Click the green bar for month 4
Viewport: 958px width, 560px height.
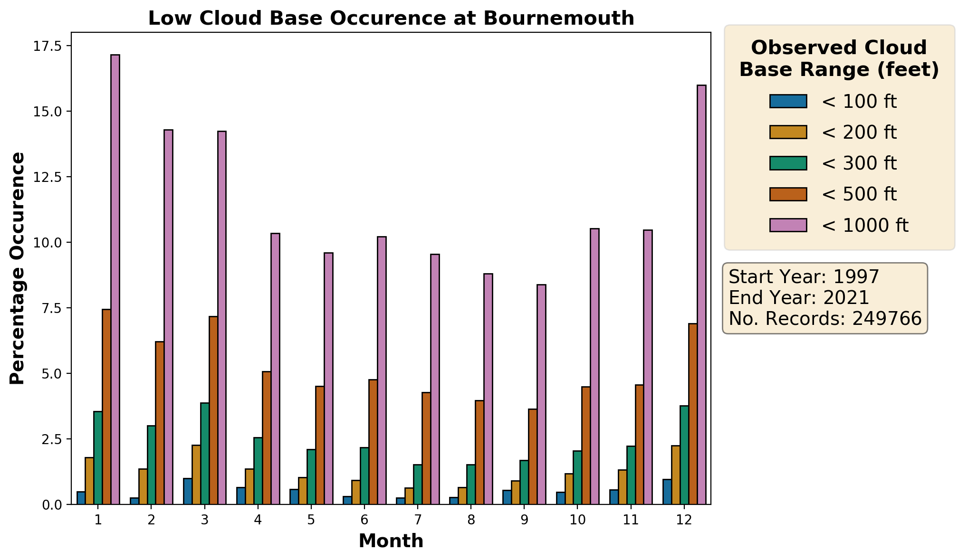(x=258, y=471)
